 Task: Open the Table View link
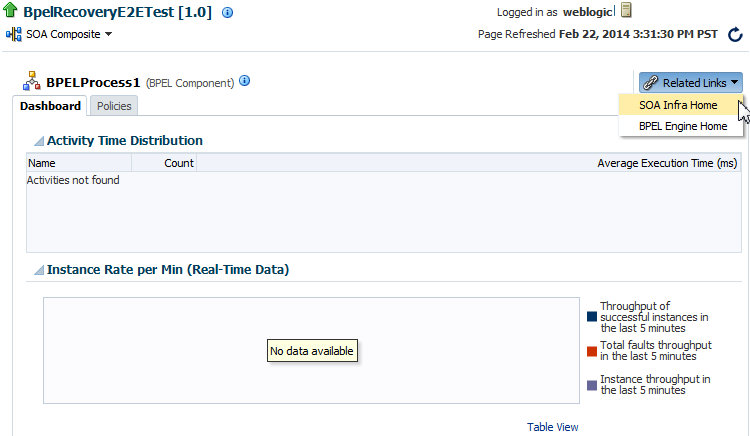(x=552, y=427)
